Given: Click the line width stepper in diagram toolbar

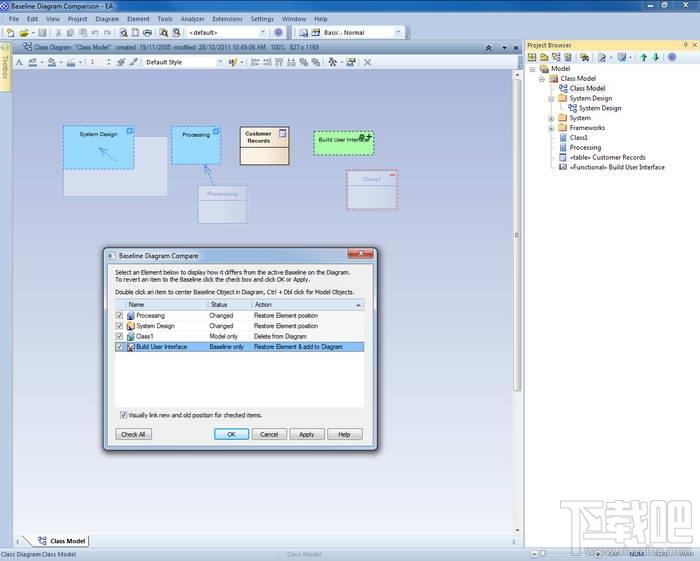Looking at the screenshot, I should (x=108, y=62).
